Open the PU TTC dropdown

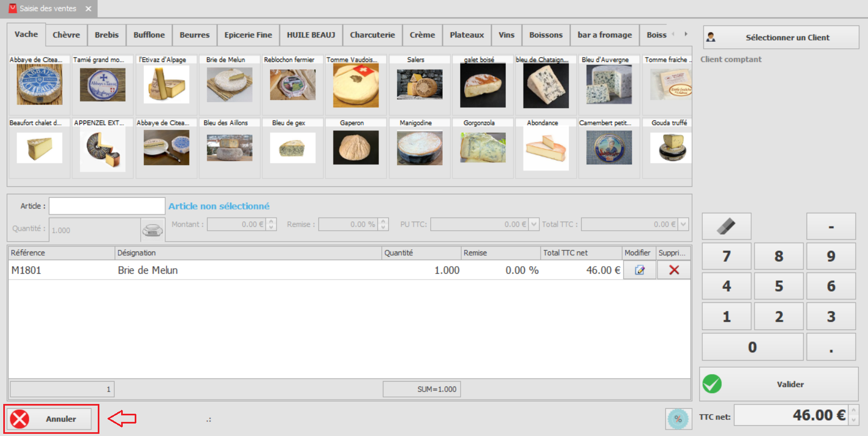(534, 224)
